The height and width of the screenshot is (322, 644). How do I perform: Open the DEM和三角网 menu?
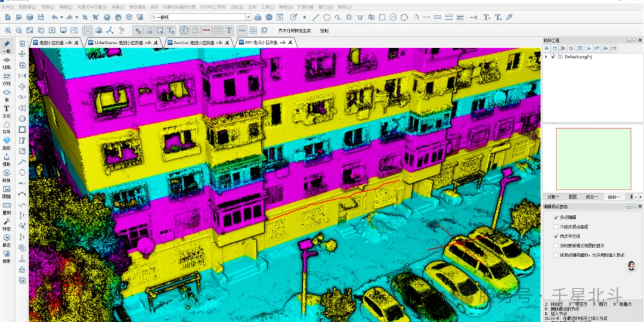click(x=213, y=7)
